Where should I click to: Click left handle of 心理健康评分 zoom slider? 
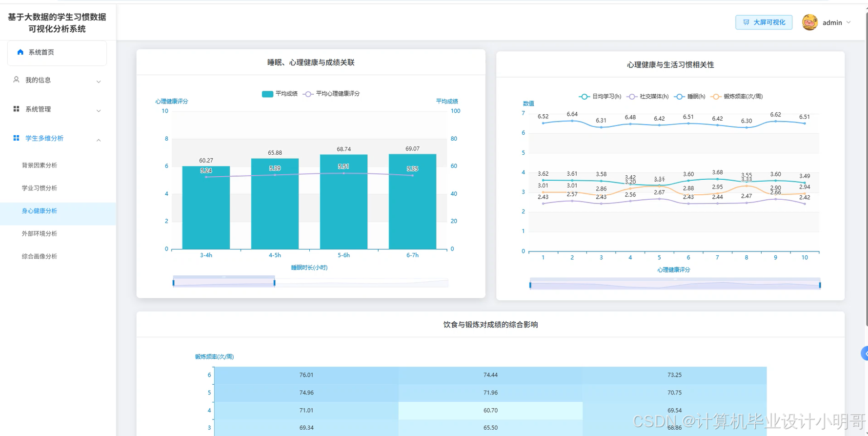pyautogui.click(x=530, y=285)
